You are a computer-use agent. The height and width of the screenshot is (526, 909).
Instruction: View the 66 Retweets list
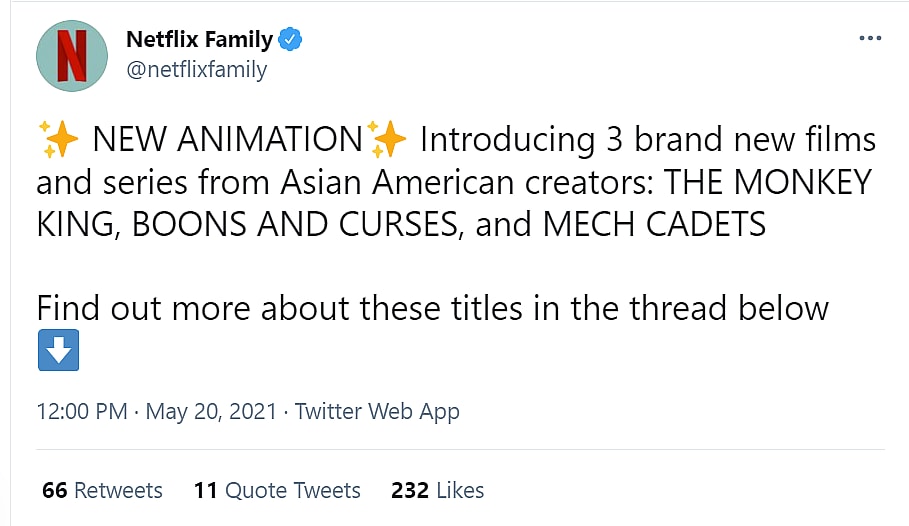(x=102, y=490)
